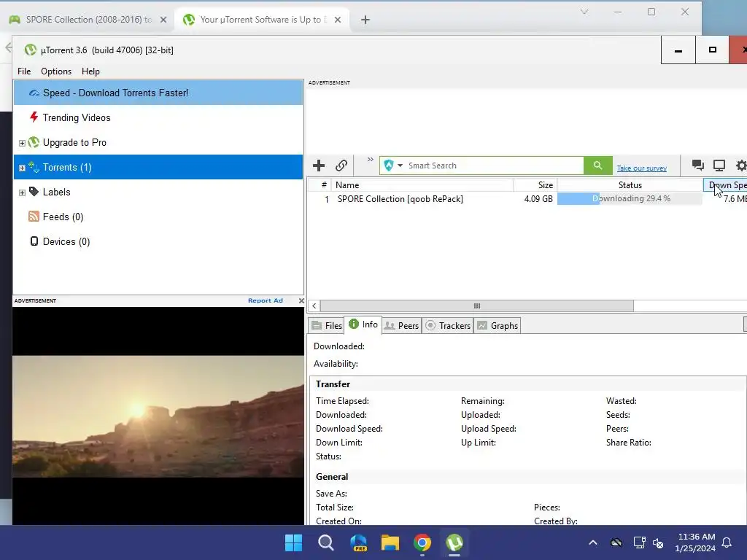Screen dimensions: 747x560
Task: Click the horizontal scrollbar left arrow
Action: (314, 306)
